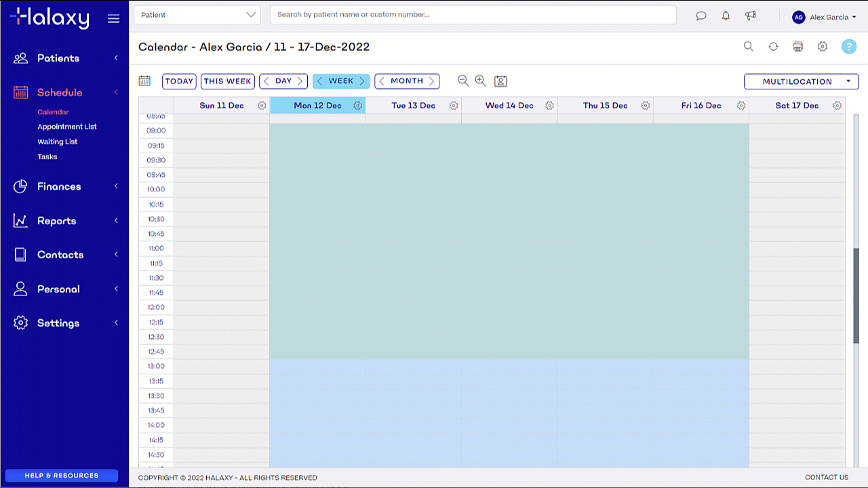Open the Waiting List section
Screen dimensions: 868x488
[57, 142]
